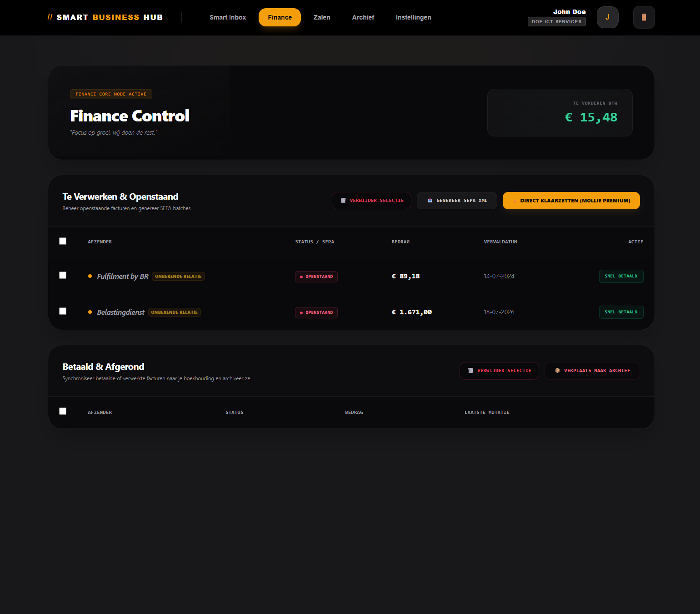The image size is (700, 614).
Task: Open the Smart Inbox tab
Action: 228,17
